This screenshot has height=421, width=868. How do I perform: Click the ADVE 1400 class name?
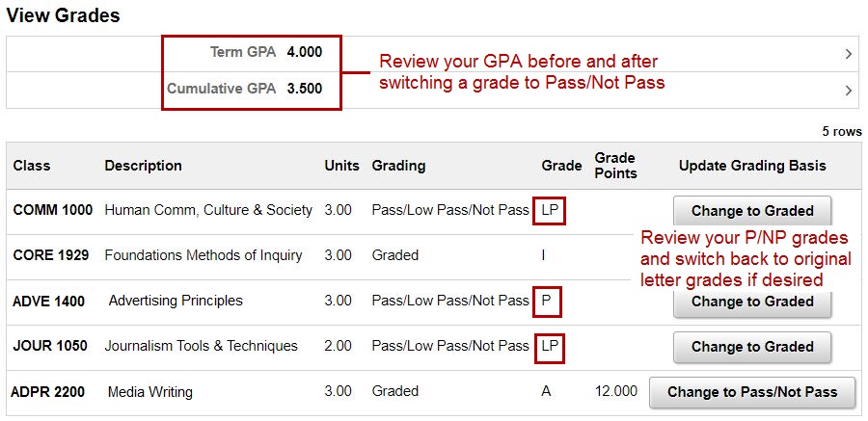(48, 302)
